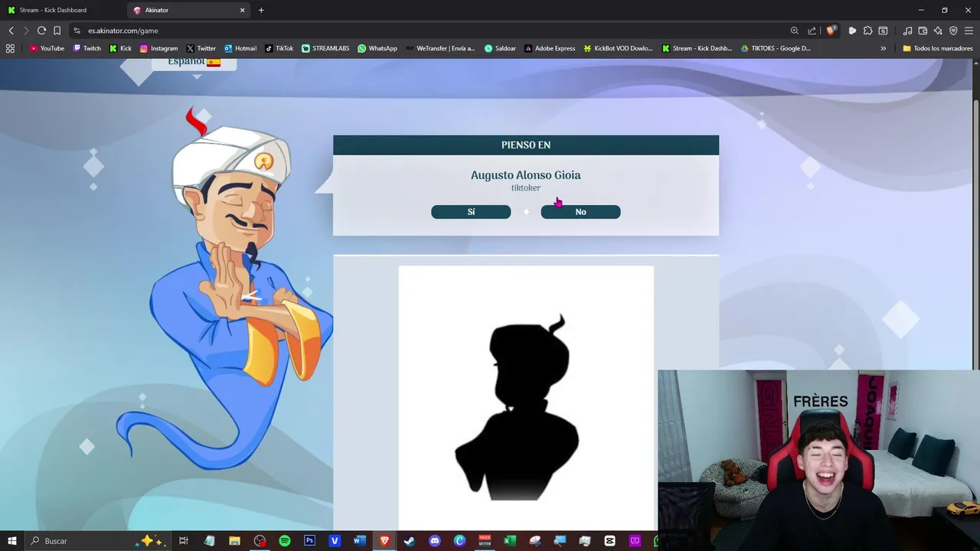The image size is (980, 551).
Task: Go back to previous page
Action: [x=11, y=31]
